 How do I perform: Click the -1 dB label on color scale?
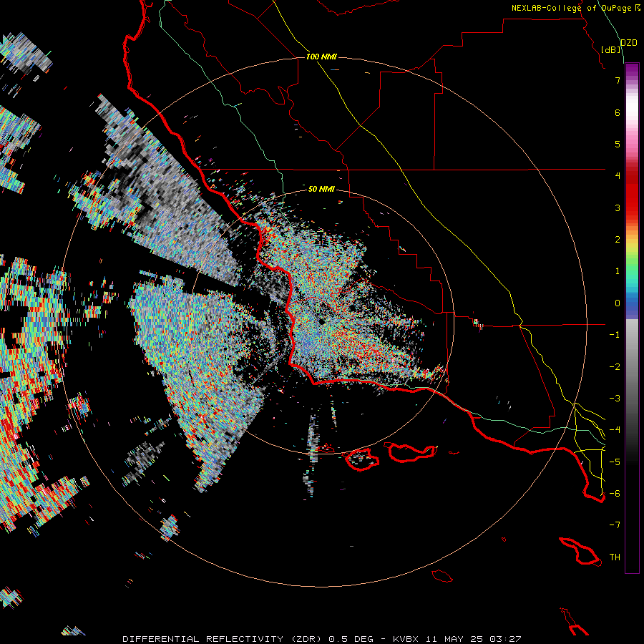coord(615,335)
